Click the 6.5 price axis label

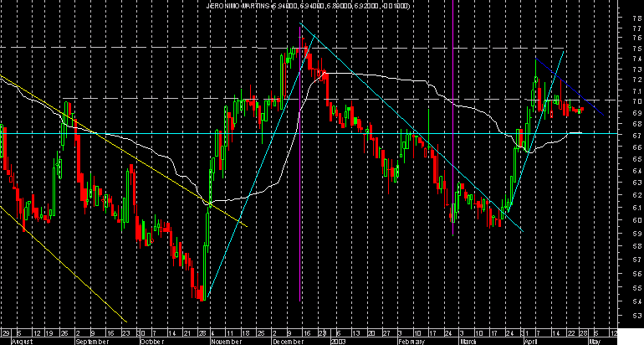637,158
